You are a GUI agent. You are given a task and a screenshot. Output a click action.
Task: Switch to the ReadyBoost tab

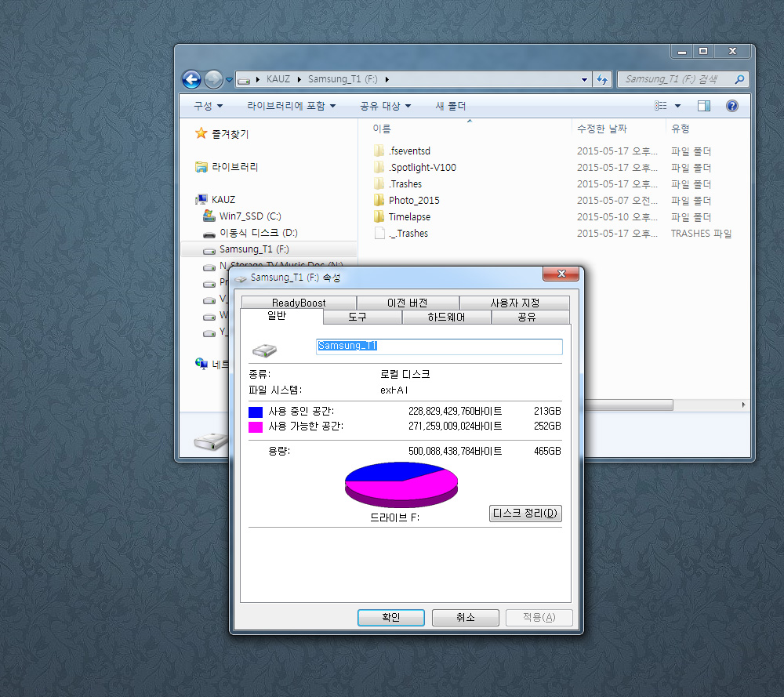click(x=299, y=303)
